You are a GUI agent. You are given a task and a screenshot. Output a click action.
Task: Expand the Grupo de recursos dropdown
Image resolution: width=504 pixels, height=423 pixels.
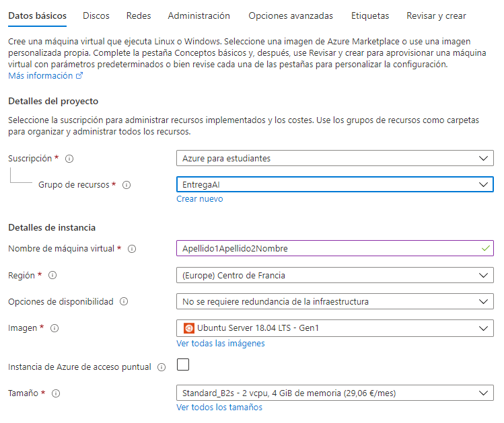coord(334,184)
